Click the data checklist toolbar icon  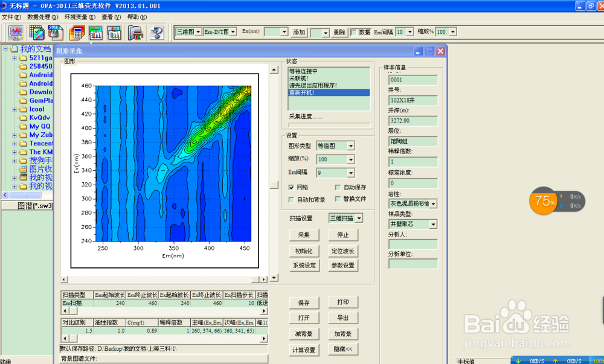(36, 33)
